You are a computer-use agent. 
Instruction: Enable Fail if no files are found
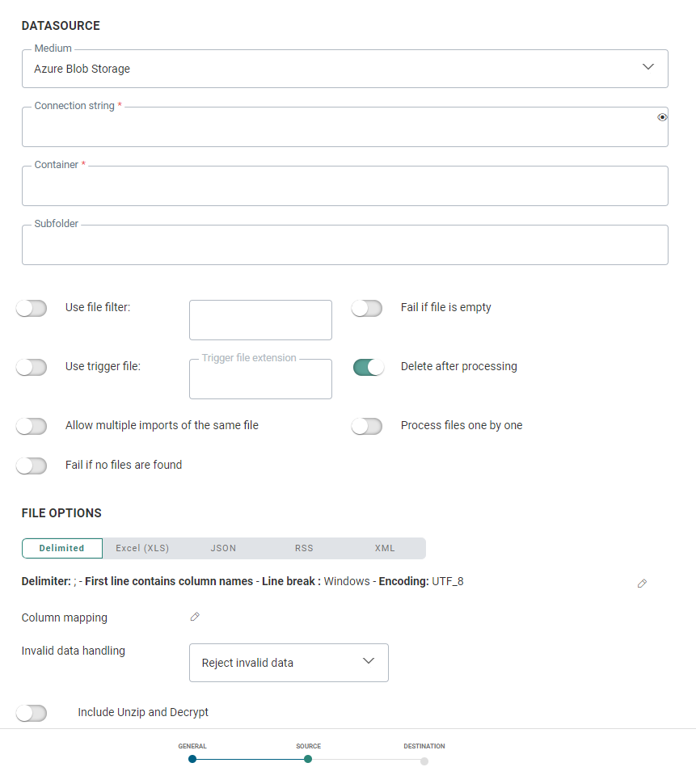click(x=32, y=466)
